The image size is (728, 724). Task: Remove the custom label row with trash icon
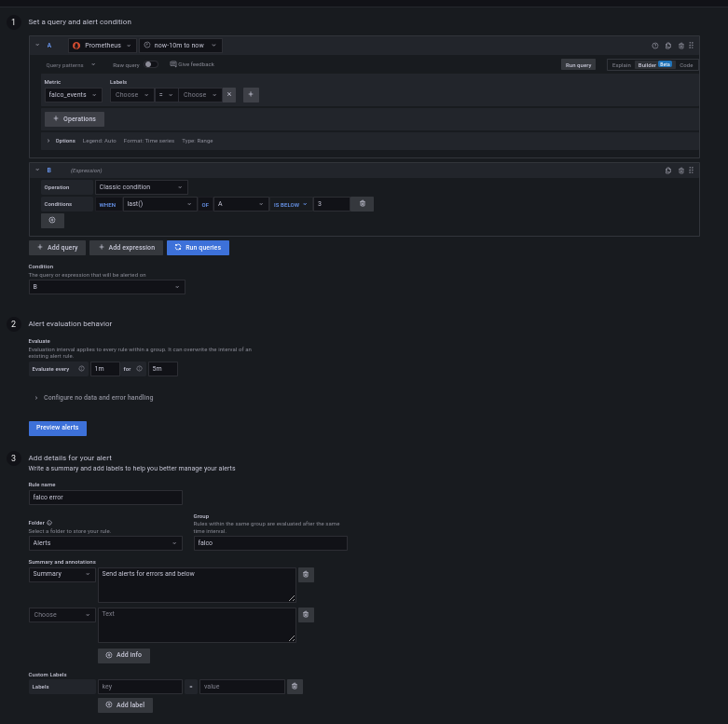click(295, 687)
